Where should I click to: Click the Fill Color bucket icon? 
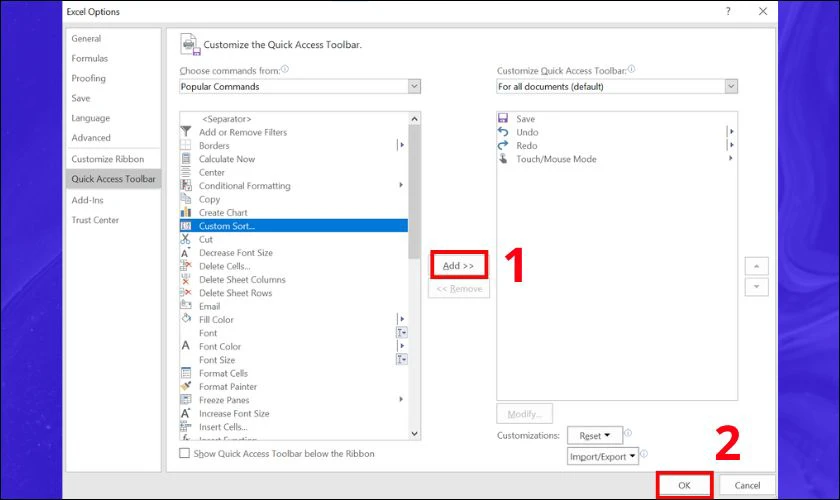pos(186,319)
